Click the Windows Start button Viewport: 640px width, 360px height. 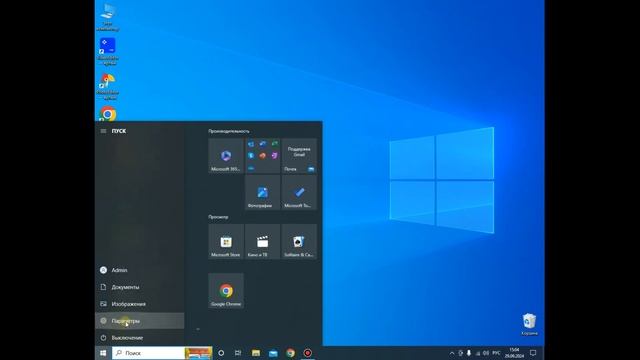(x=103, y=353)
